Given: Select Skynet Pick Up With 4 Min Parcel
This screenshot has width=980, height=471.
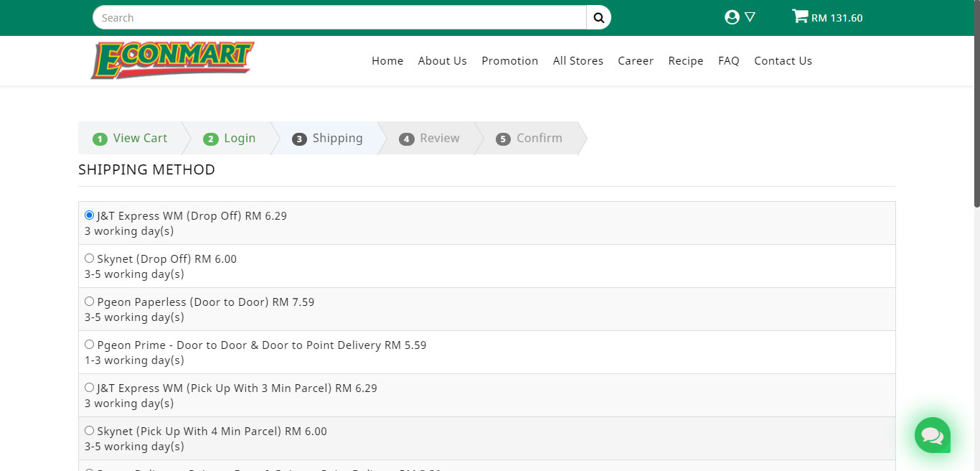Looking at the screenshot, I should click(x=89, y=431).
